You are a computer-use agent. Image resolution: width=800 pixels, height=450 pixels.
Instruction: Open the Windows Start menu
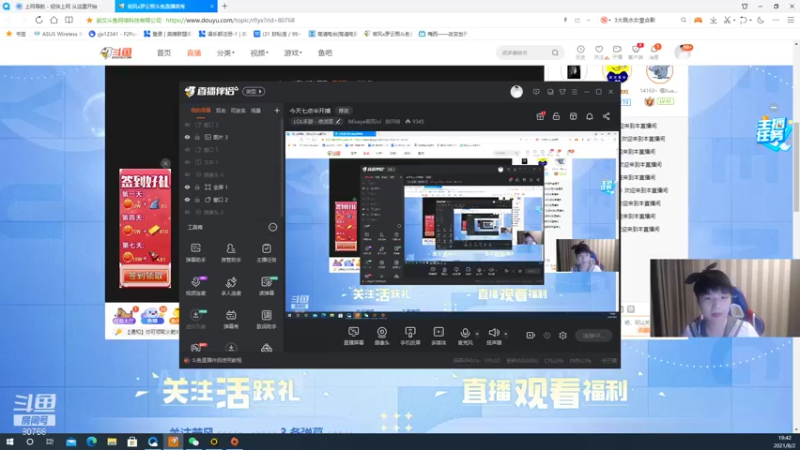[x=10, y=442]
